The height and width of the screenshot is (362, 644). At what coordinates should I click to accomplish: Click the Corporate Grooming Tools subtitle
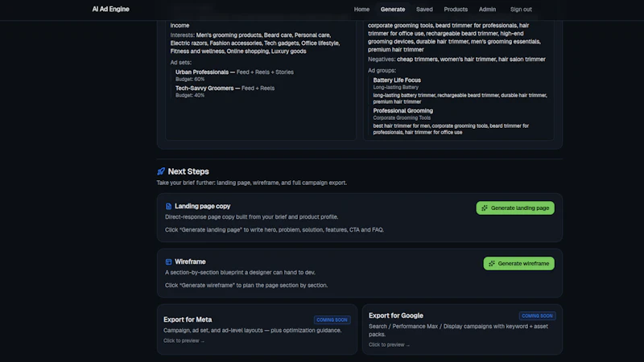[x=402, y=117]
